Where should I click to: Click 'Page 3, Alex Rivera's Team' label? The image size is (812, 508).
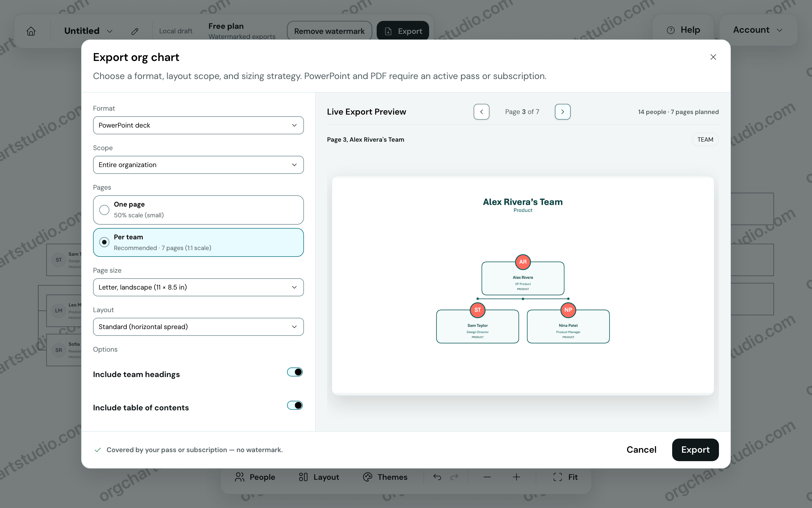point(365,139)
